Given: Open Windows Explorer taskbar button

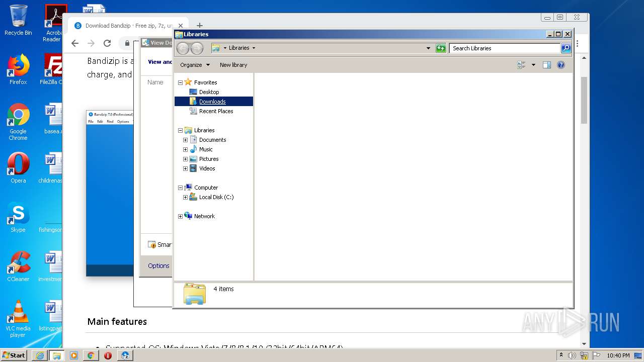Looking at the screenshot, I should (57, 355).
